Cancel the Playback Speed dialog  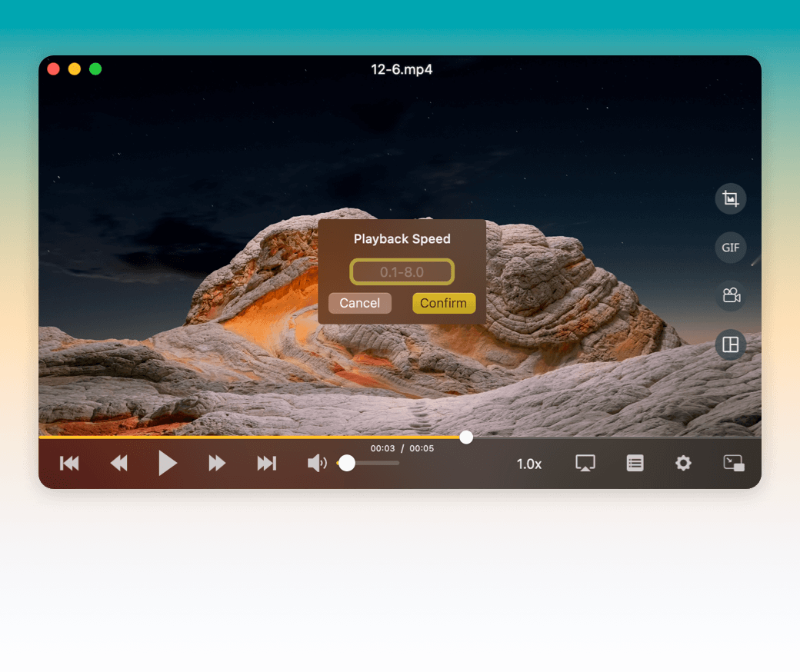coord(359,303)
